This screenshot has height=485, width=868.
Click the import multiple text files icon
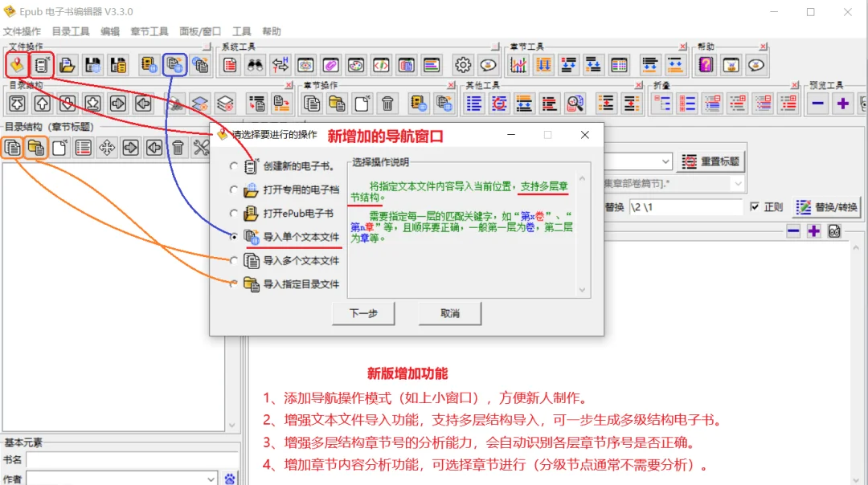coord(200,65)
